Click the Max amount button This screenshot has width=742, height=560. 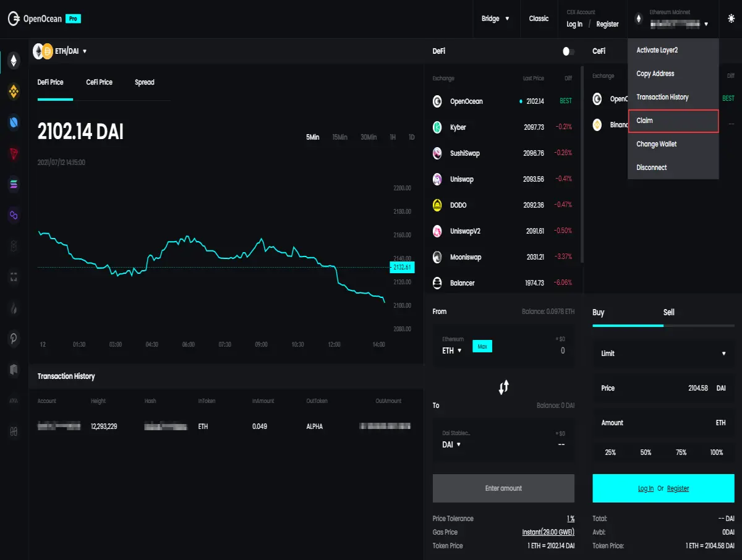[x=482, y=347]
